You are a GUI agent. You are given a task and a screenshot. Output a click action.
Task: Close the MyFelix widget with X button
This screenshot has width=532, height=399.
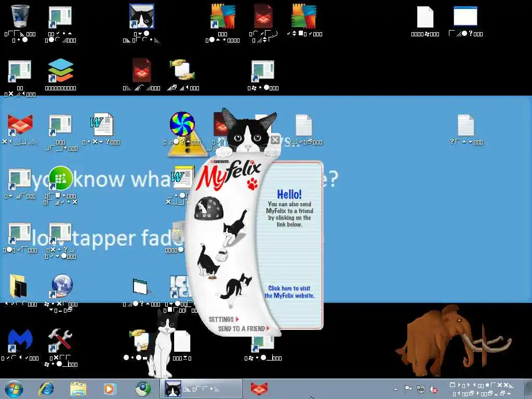pyautogui.click(x=275, y=139)
